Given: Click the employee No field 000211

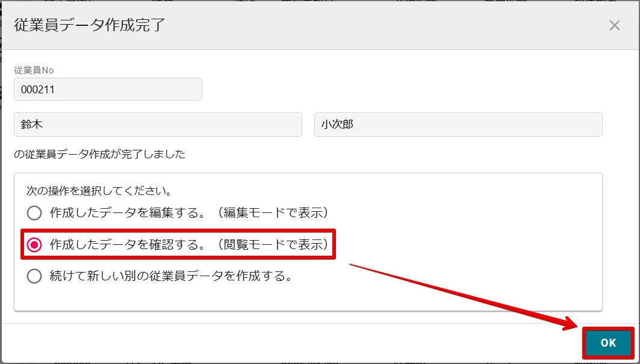Looking at the screenshot, I should tap(108, 90).
